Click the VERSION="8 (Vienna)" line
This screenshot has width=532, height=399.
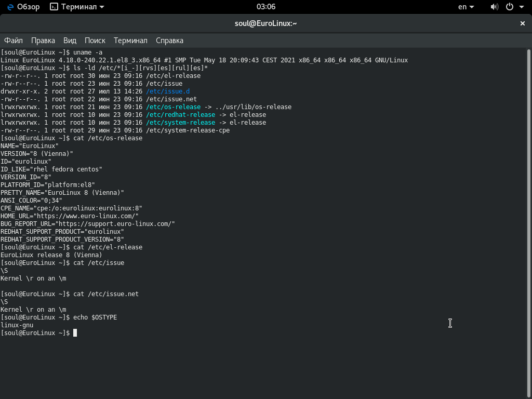37,154
